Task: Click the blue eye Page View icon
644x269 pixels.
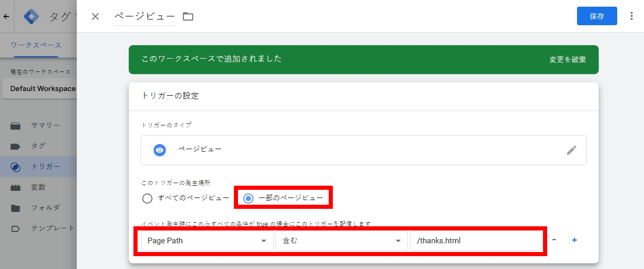Action: coord(160,150)
